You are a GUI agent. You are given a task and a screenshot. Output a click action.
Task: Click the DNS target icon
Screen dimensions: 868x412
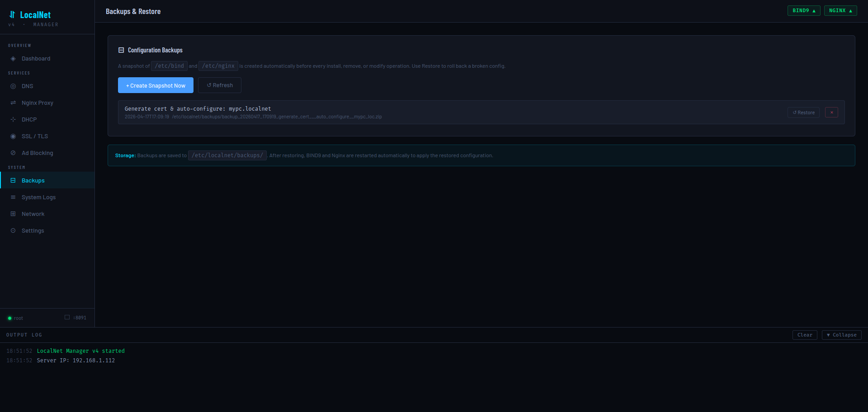click(x=13, y=86)
